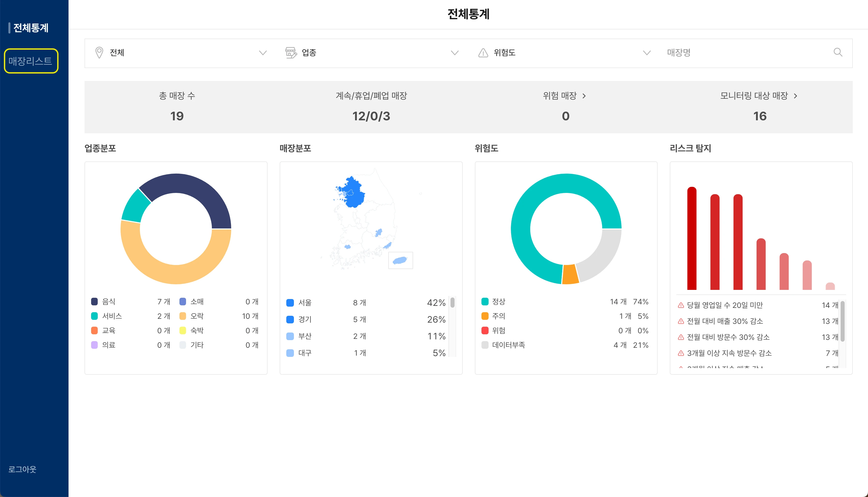868x497 pixels.
Task: Click the 로그아웃 link
Action: pos(22,469)
